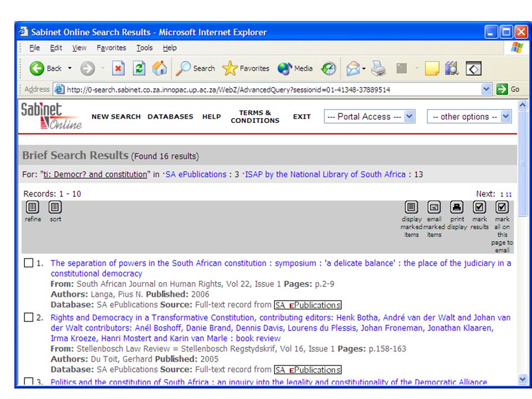Click SA ePublications logo for result 1
The width and height of the screenshot is (532, 399).
pos(308,305)
